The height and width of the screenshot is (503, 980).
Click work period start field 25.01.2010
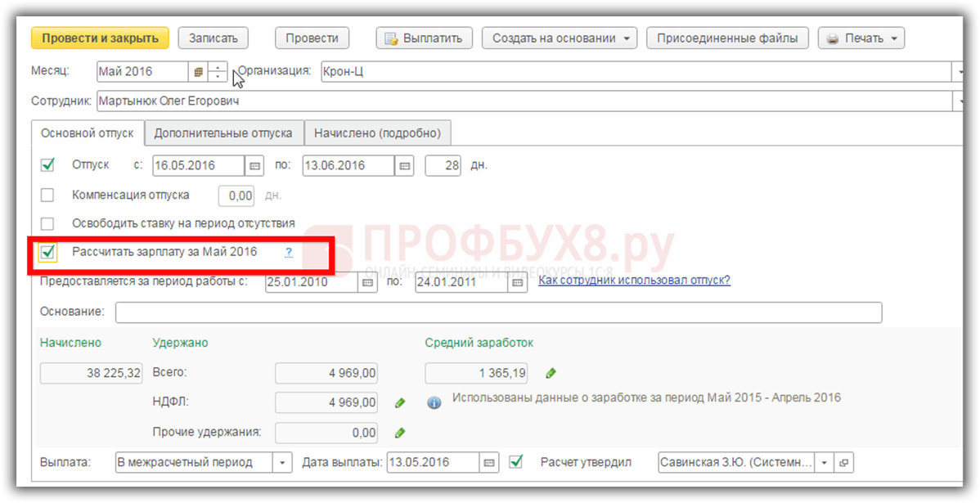(312, 282)
